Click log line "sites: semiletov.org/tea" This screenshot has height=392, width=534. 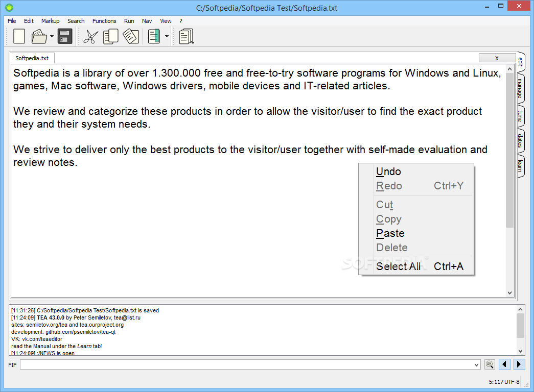[x=67, y=325]
